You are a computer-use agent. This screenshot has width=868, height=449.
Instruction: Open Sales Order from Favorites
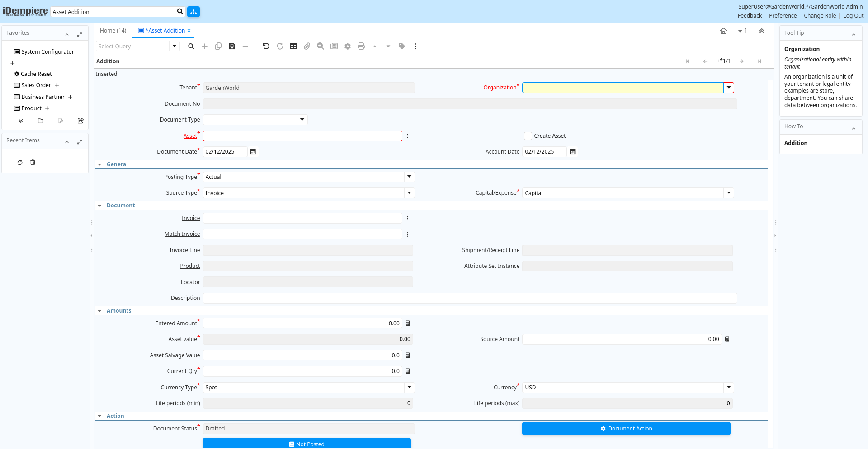click(x=36, y=85)
